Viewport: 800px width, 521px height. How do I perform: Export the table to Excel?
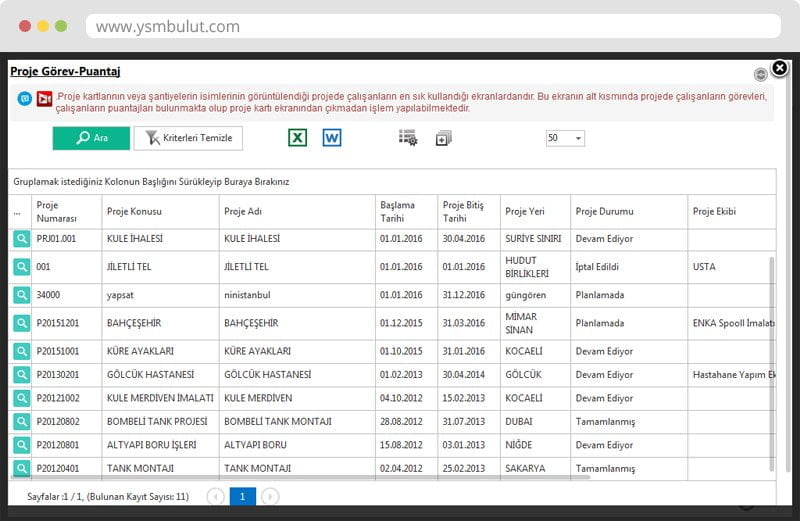coord(297,138)
